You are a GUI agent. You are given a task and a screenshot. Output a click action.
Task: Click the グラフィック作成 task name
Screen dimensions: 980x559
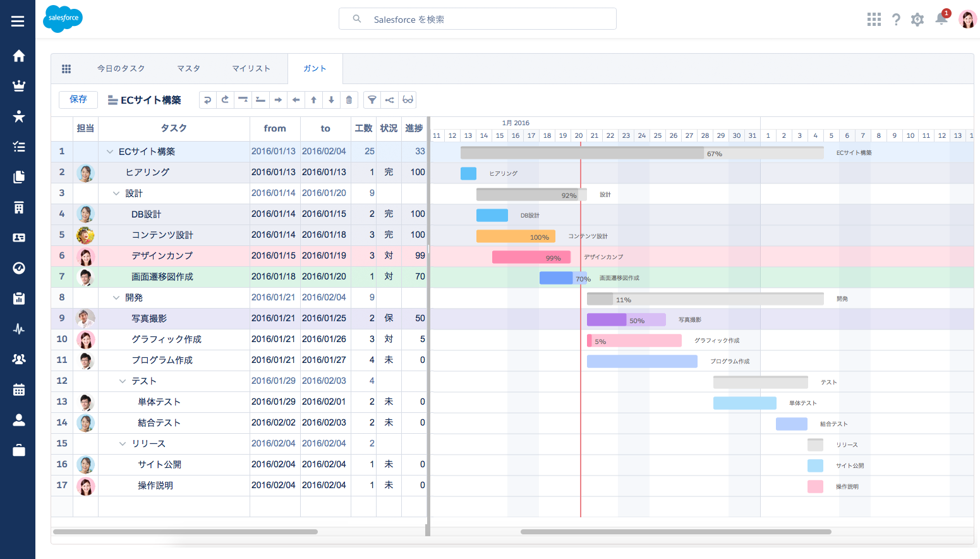click(166, 339)
